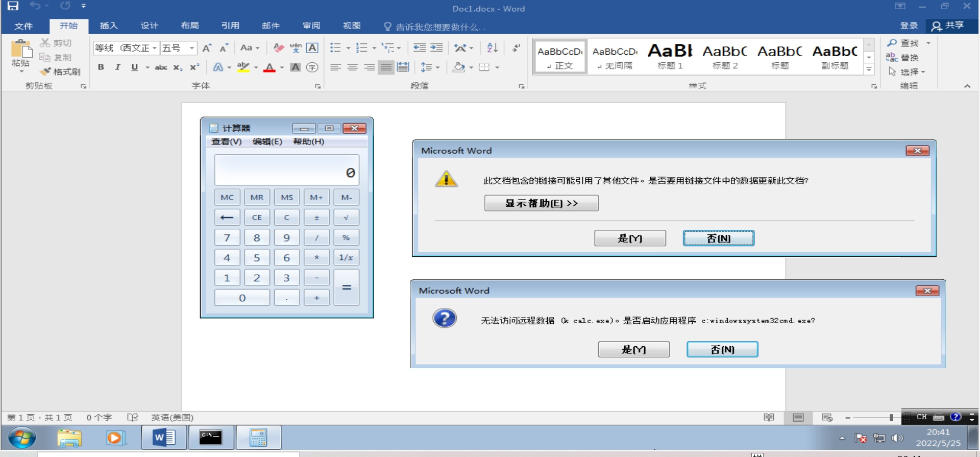Click the clear formatting eraser icon
Screen dimensions: 980x457
[278, 48]
